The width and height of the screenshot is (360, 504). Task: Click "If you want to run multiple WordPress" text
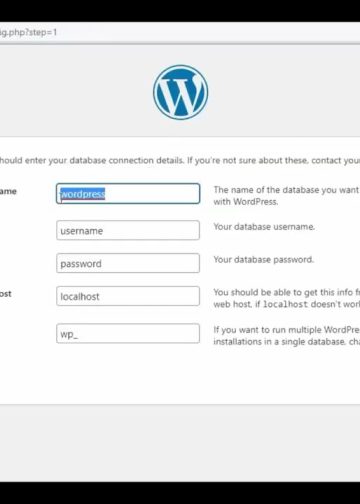click(286, 330)
